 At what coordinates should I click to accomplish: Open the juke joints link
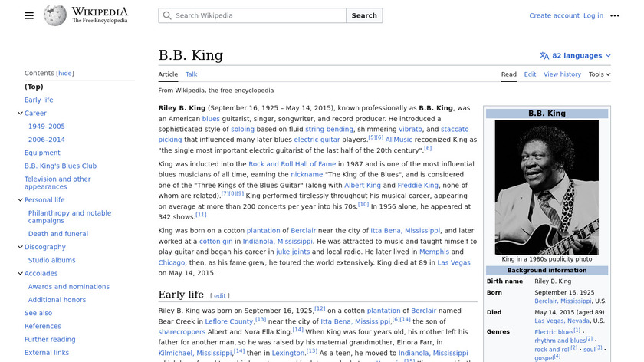(x=293, y=252)
